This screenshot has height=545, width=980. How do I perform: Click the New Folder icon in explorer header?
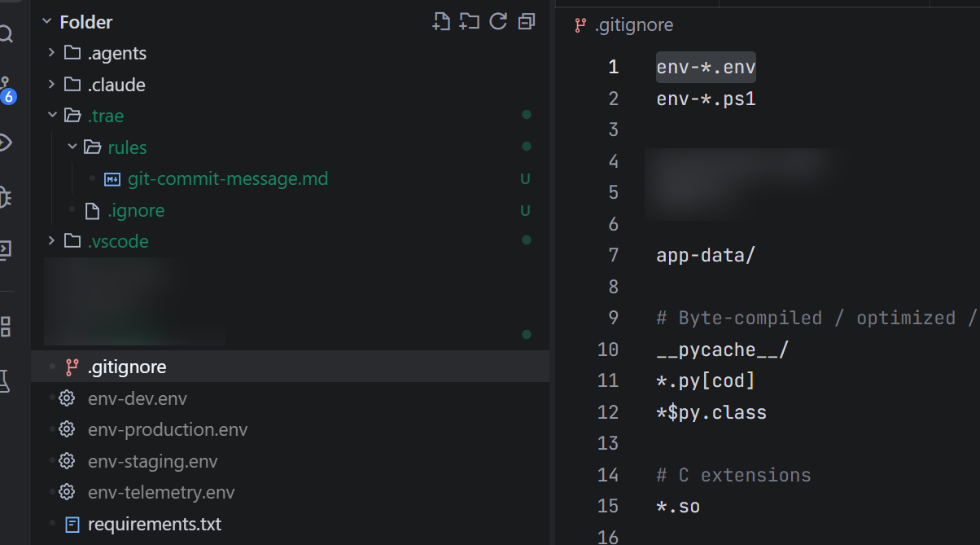(x=469, y=22)
